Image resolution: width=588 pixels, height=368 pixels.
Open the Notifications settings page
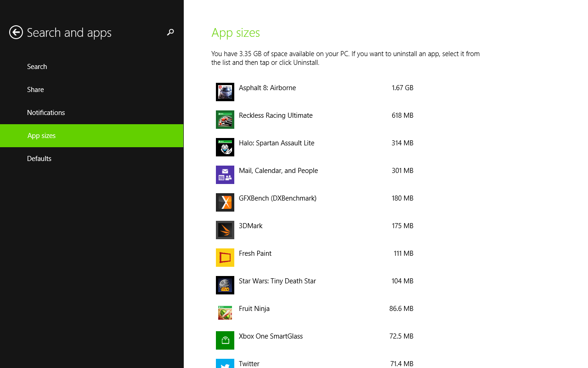coord(92,113)
